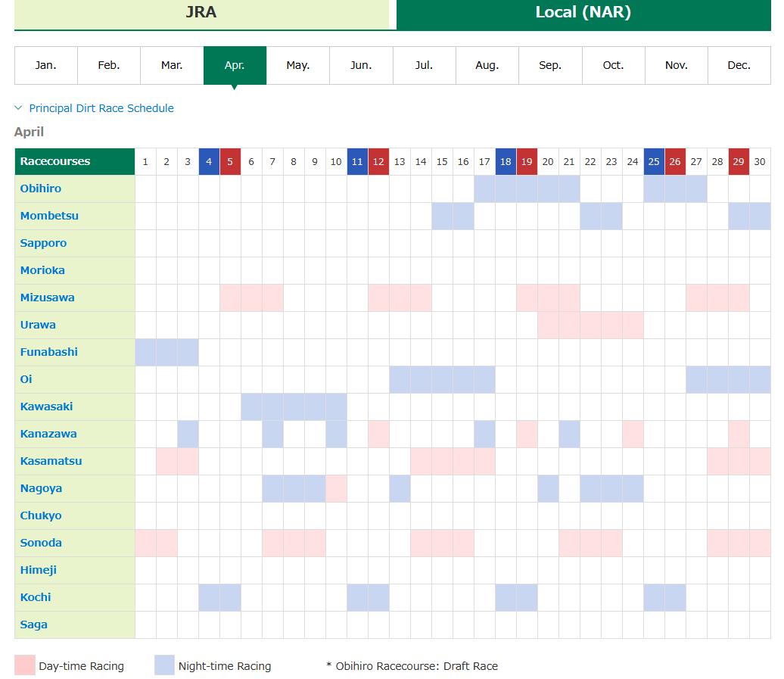784x679 pixels.
Task: Expand chevron beside Principal Dirt Race Schedule
Action: (x=18, y=108)
